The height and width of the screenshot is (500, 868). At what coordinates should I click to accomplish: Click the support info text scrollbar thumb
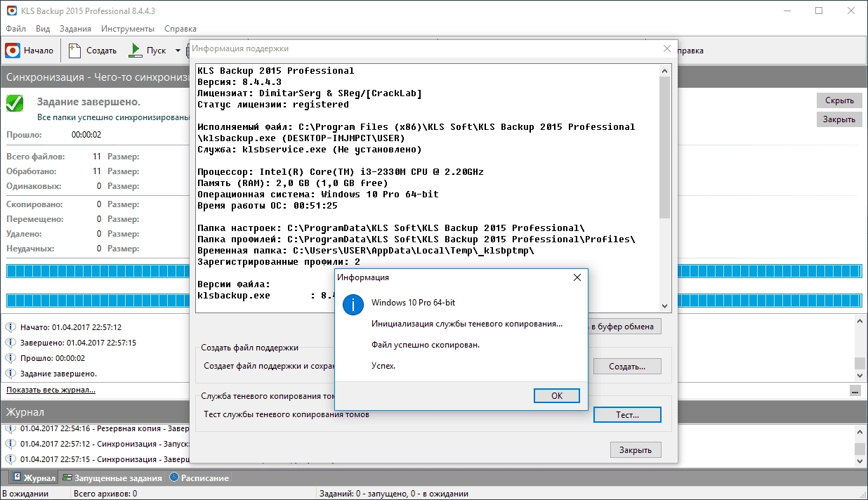point(665,147)
